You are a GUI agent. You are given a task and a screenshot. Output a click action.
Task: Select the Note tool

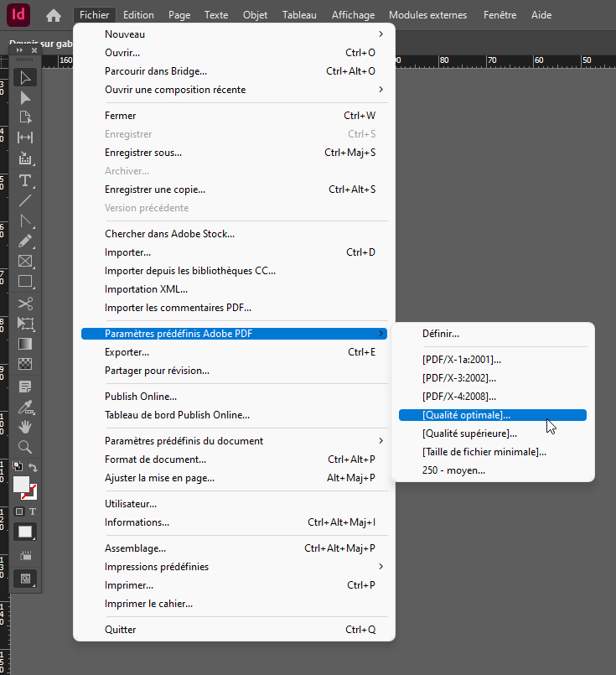tap(25, 387)
